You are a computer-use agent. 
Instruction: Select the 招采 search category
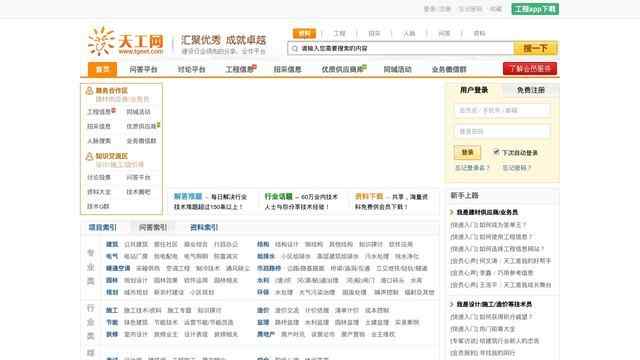point(374,33)
